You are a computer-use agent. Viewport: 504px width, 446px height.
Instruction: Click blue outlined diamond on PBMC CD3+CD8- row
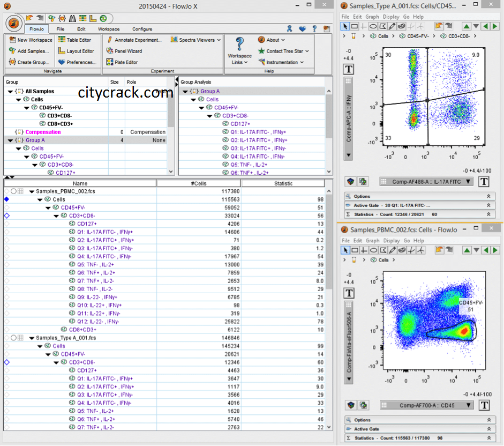pyautogui.click(x=6, y=215)
